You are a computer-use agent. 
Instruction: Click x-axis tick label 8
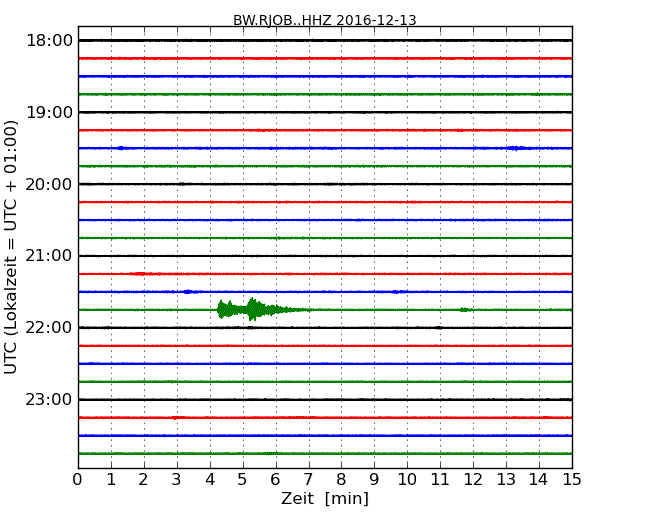pyautogui.click(x=341, y=480)
